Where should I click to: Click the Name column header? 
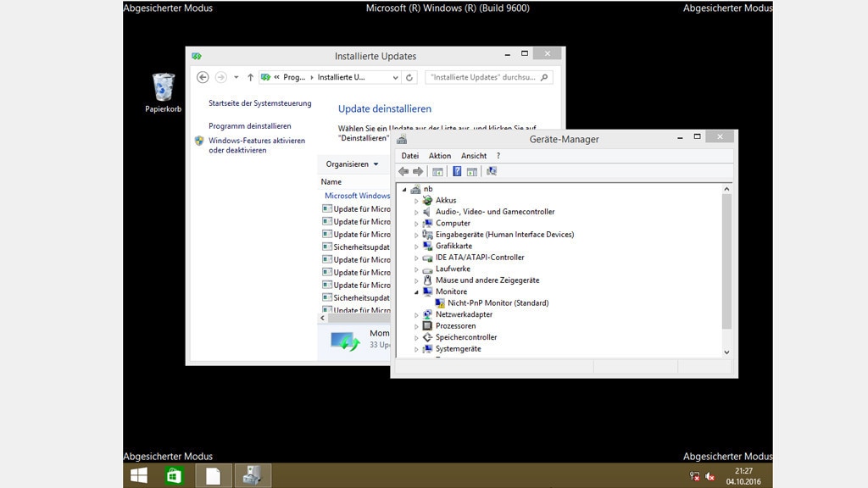[331, 182]
